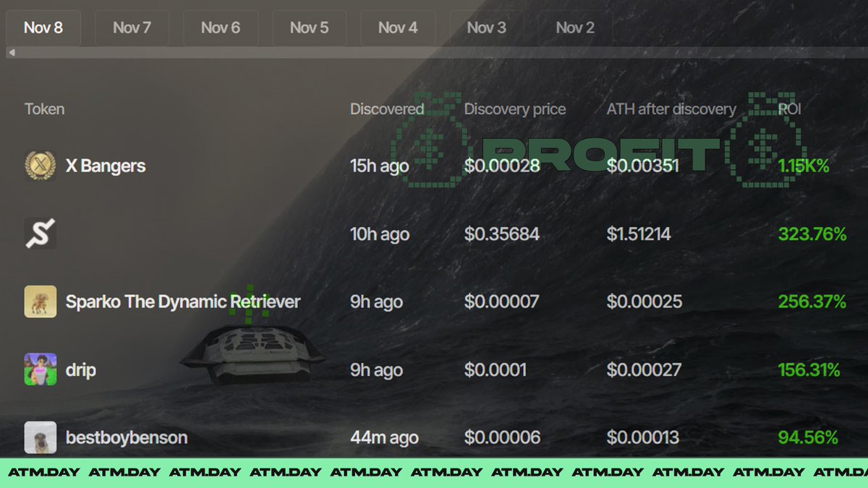Click the ATH after discovery header
This screenshot has width=868, height=488.
tap(671, 109)
